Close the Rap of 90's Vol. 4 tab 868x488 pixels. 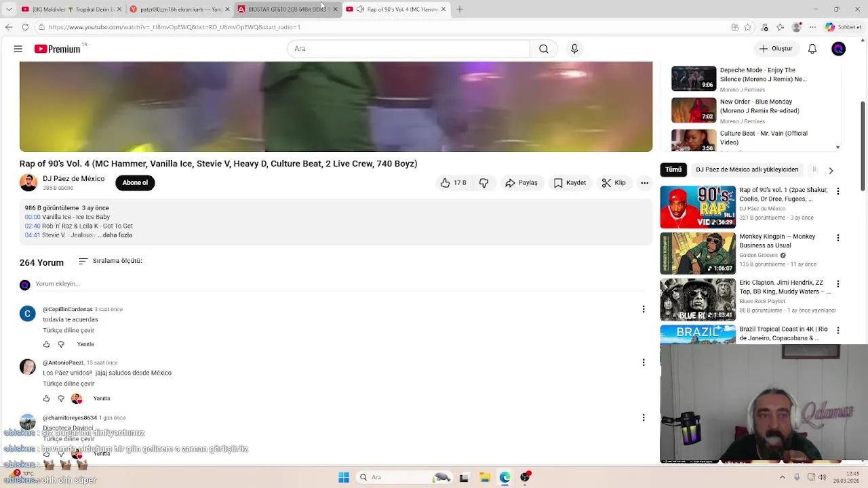click(443, 9)
